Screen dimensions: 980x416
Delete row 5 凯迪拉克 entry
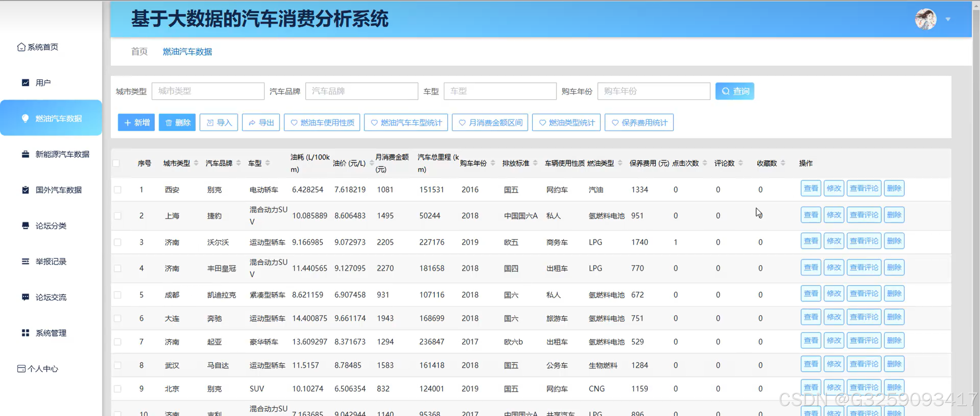tap(894, 293)
